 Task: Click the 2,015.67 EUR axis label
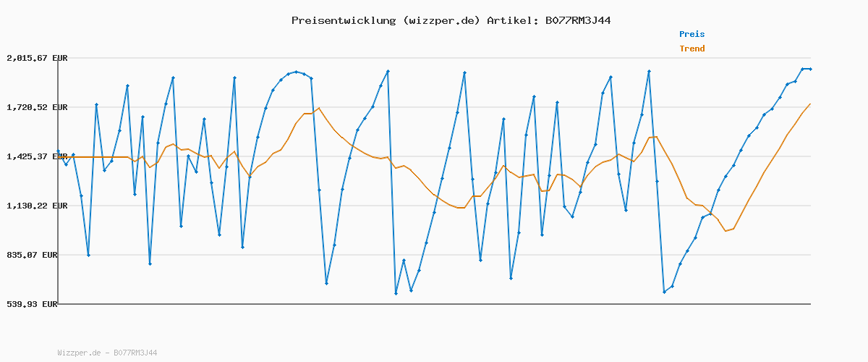37,58
